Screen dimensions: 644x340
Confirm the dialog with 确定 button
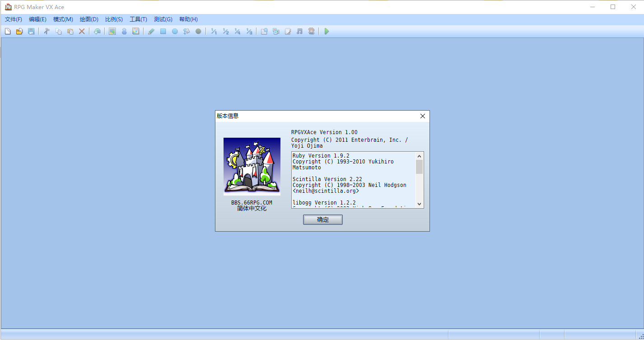323,219
